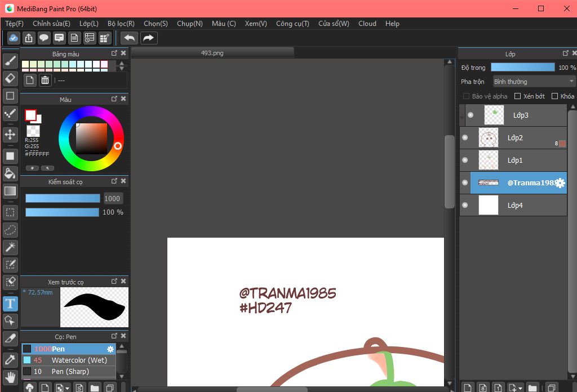Add new color to palette
Image resolution: width=577 pixels, height=392 pixels.
(30, 80)
